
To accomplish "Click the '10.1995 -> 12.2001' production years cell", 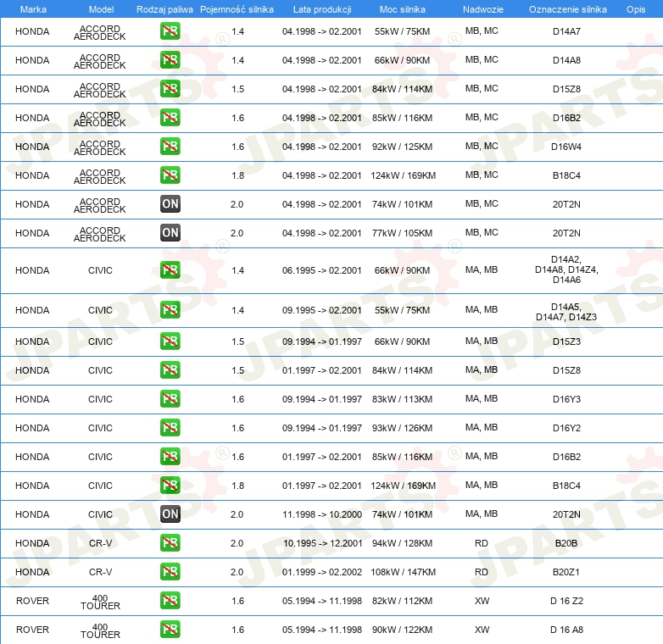I will click(x=323, y=543).
